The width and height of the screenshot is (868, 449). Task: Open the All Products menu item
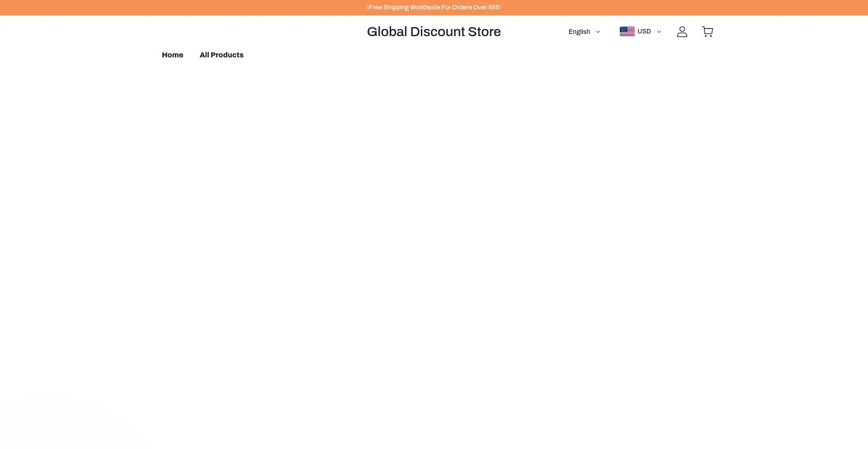(222, 55)
